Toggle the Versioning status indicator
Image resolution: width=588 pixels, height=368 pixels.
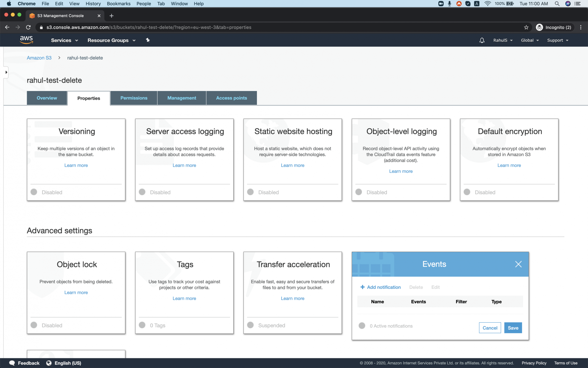pyautogui.click(x=34, y=192)
